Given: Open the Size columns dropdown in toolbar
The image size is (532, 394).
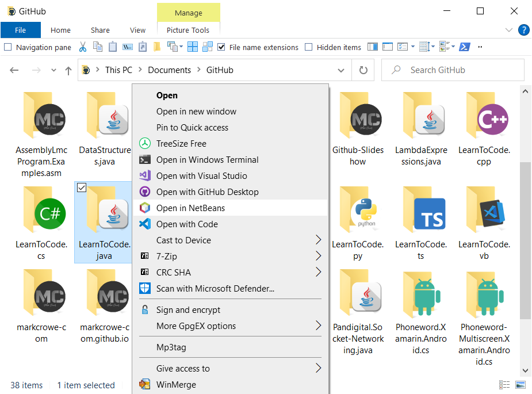Looking at the screenshot, I should [x=433, y=47].
